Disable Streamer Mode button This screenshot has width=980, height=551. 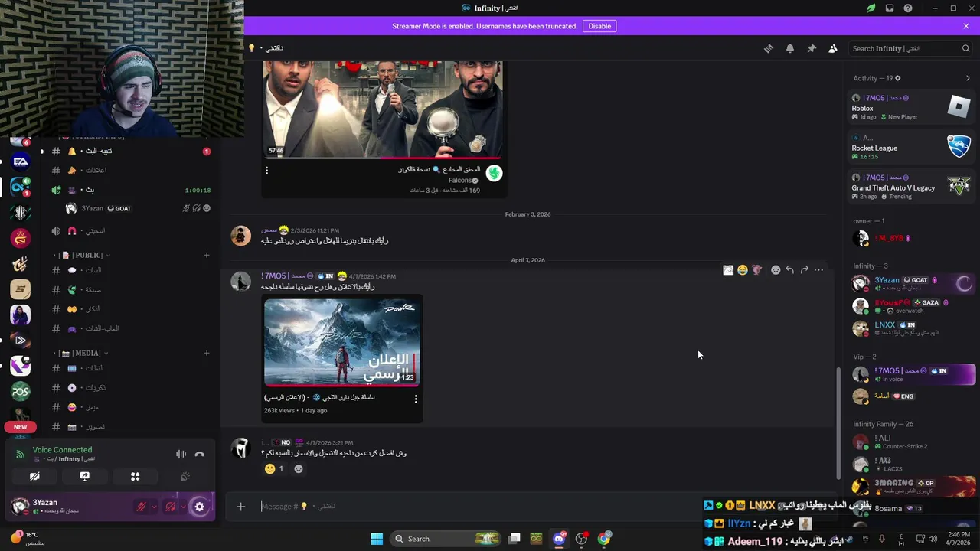599,26
